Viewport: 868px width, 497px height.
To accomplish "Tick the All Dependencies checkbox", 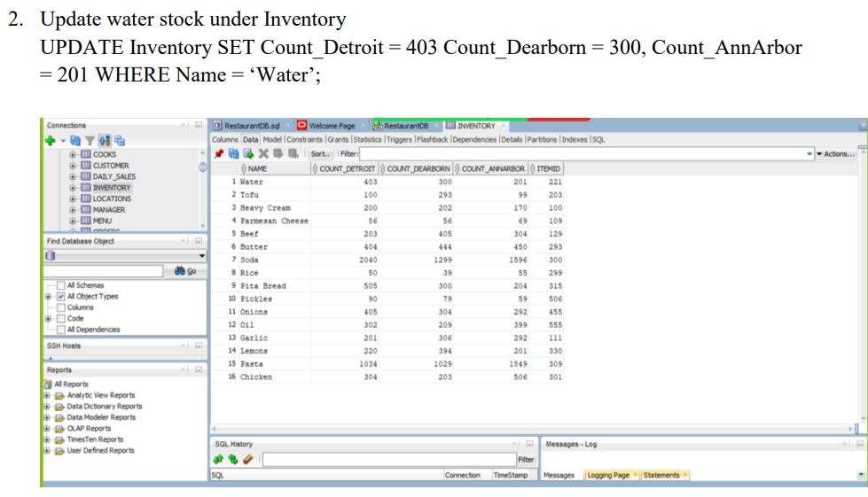I will pyautogui.click(x=61, y=329).
